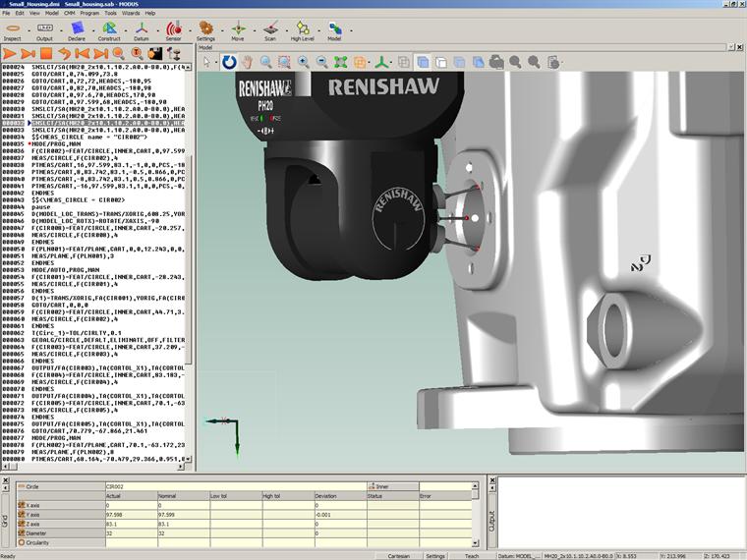747x560 pixels.
Task: Click the zoom magnifier tool in Model toolbar
Action: point(265,62)
